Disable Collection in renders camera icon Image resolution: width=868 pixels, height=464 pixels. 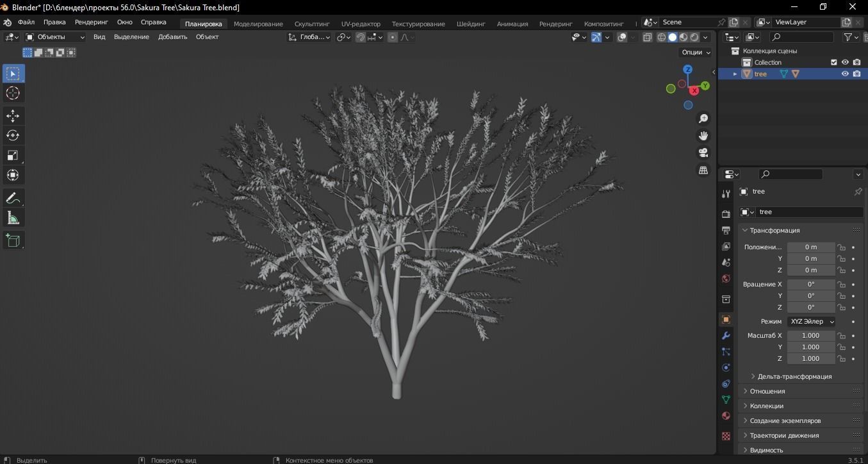click(856, 62)
